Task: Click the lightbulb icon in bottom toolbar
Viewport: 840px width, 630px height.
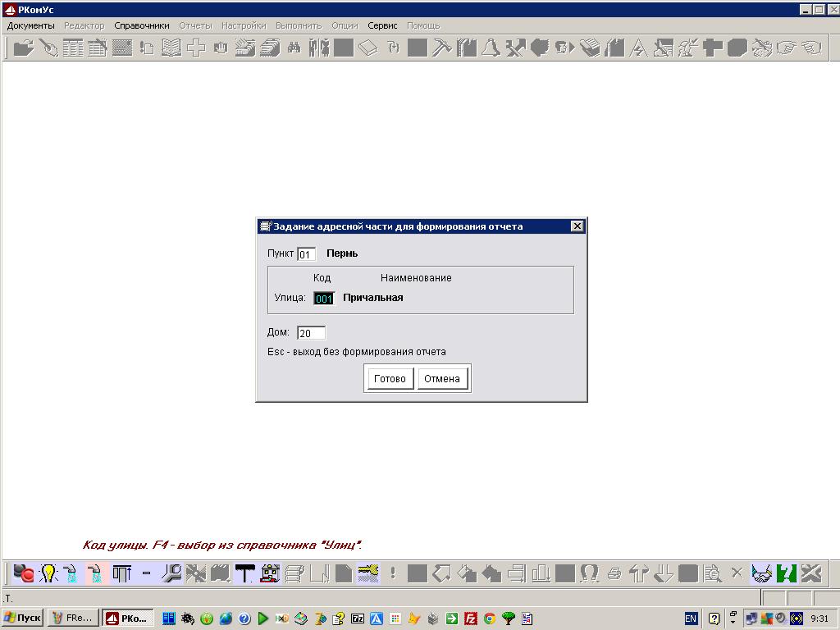Action: click(x=48, y=573)
